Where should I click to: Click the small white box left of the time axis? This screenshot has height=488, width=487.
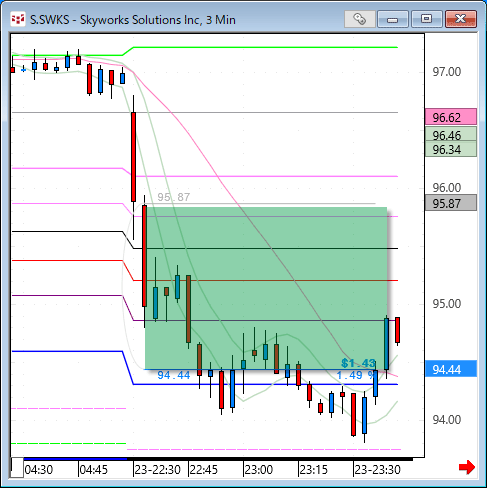17,468
